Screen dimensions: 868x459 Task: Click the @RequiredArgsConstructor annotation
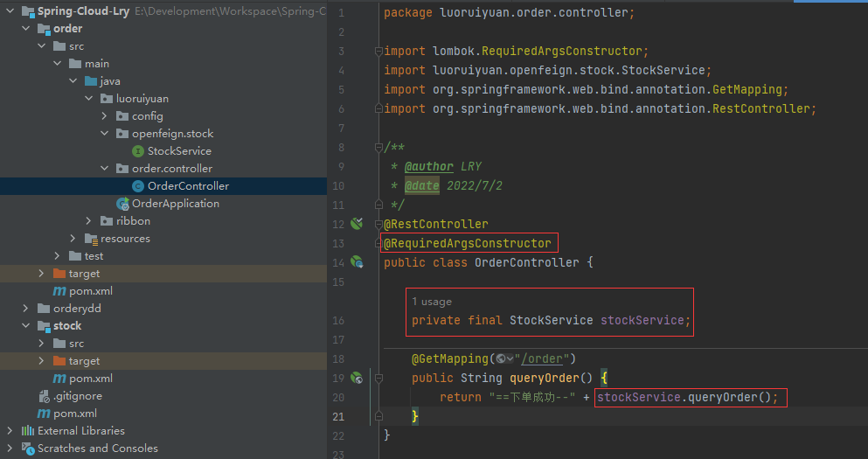[x=468, y=244]
